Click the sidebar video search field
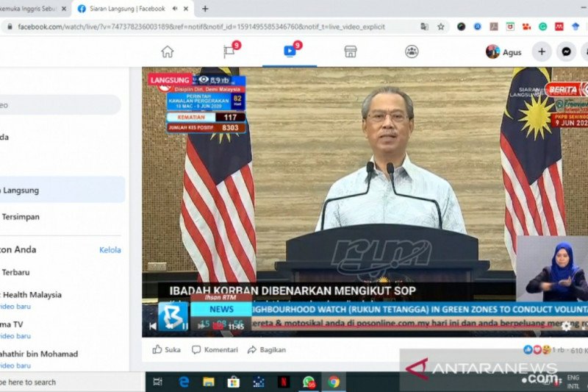Screen dimensions: 588x392 [60, 105]
